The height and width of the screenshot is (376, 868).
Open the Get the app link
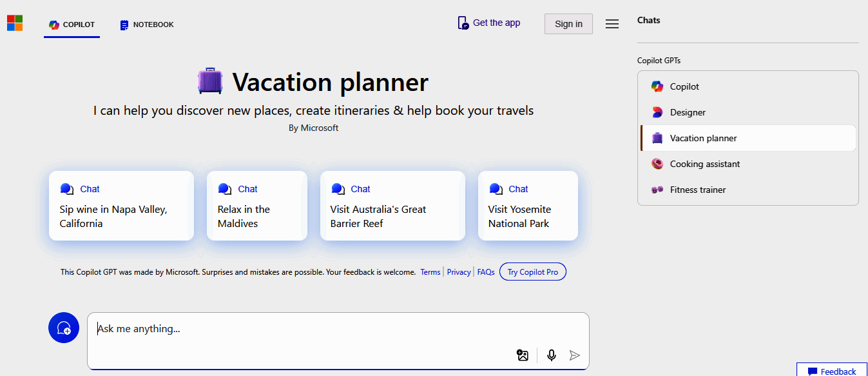[x=489, y=23]
